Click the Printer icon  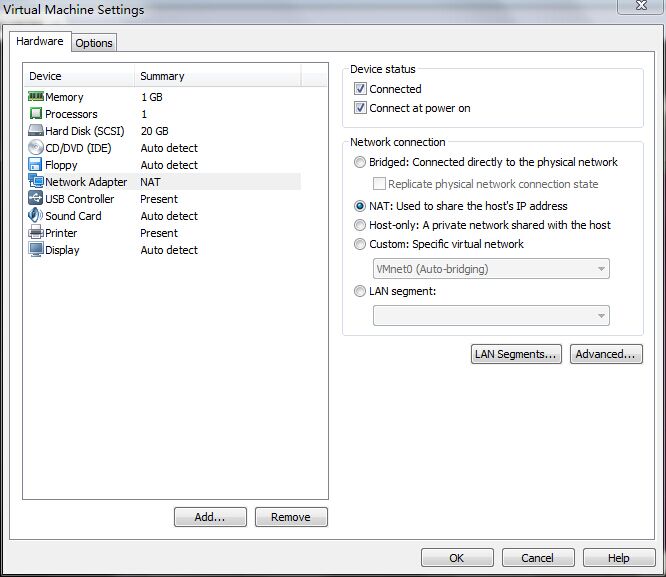(x=36, y=232)
